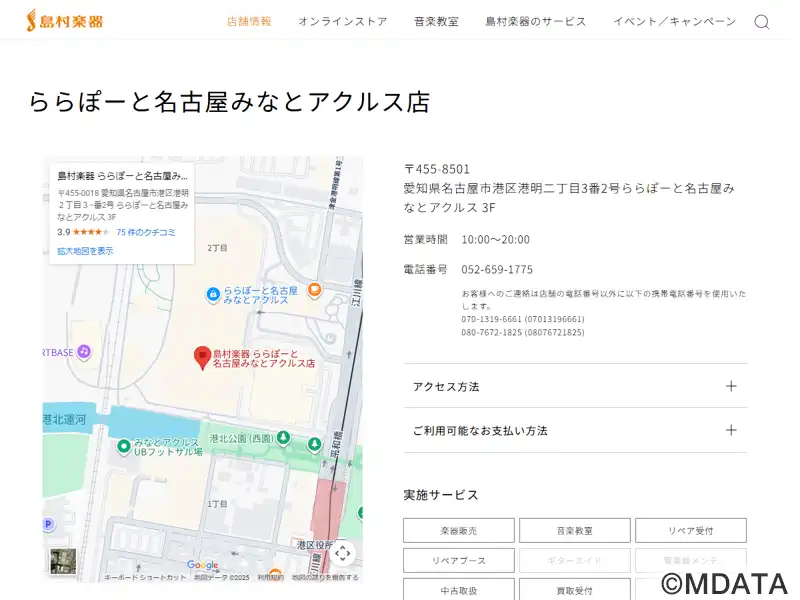
Task: Click the 港北運河 label on map
Action: (x=64, y=419)
